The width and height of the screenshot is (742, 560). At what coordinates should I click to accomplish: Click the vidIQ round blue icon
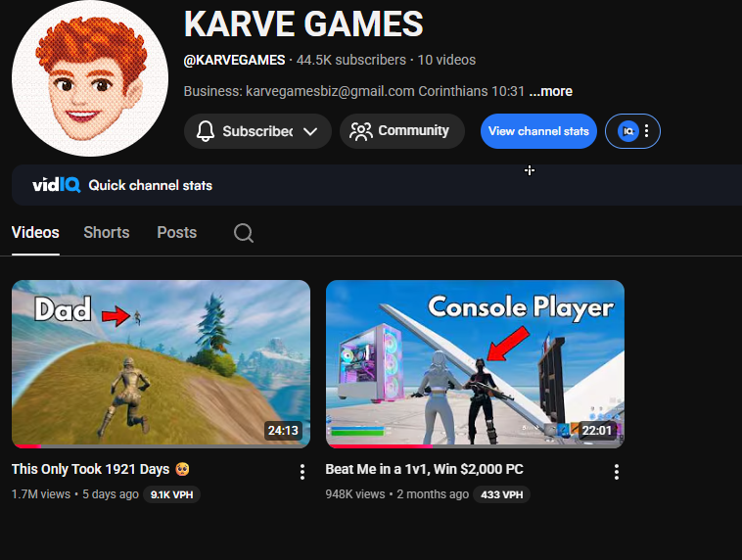628,131
